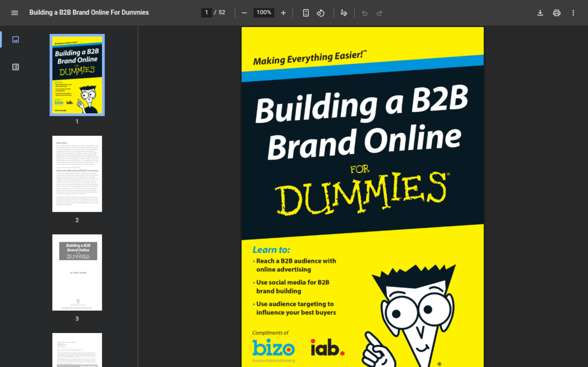Screen dimensions: 588x367
Task: Click the current page number field
Action: point(206,13)
